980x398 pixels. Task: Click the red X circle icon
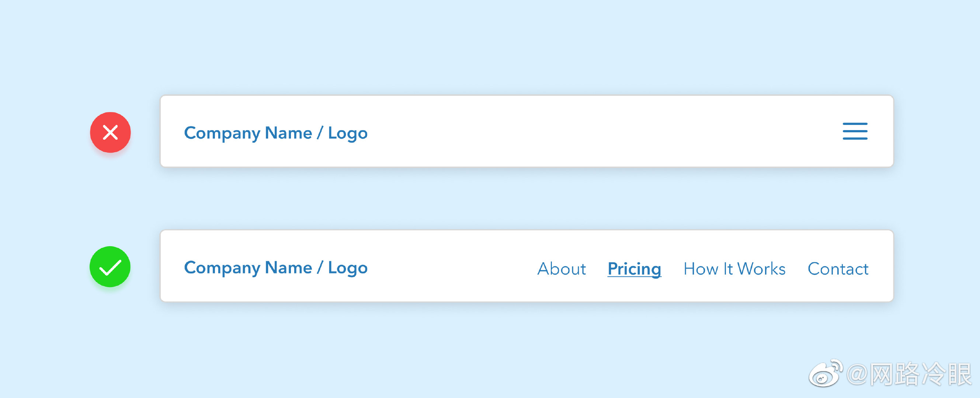point(110,132)
